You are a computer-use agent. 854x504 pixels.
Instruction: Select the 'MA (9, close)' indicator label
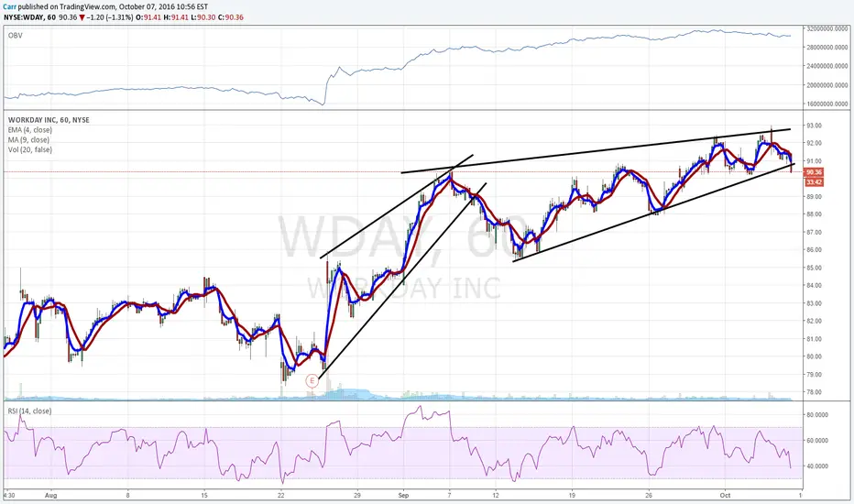pos(28,140)
